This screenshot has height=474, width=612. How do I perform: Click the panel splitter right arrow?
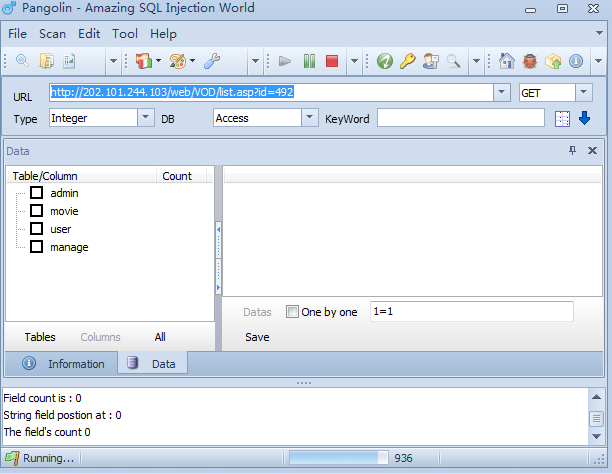(219, 288)
